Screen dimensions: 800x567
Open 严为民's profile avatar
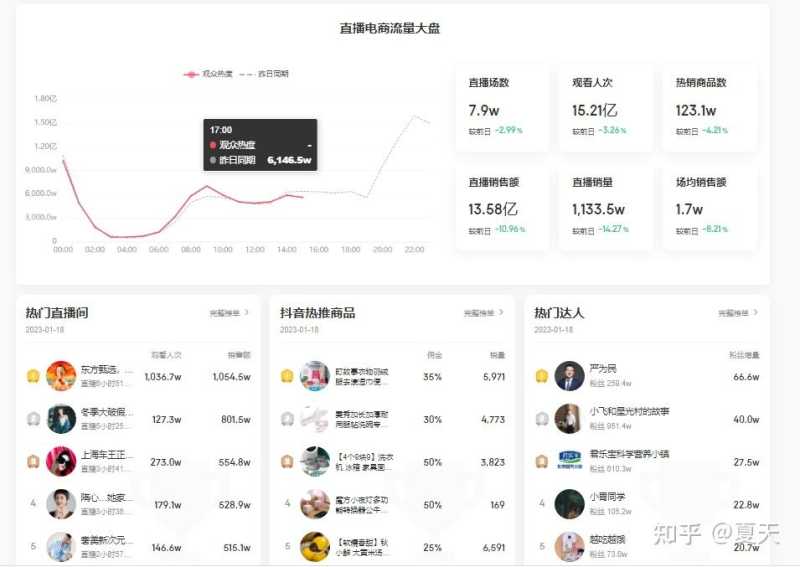[x=569, y=376]
